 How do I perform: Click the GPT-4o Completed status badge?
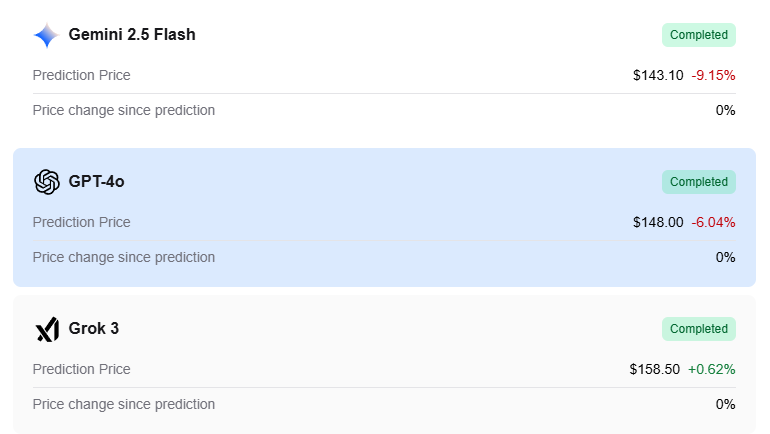click(x=698, y=182)
